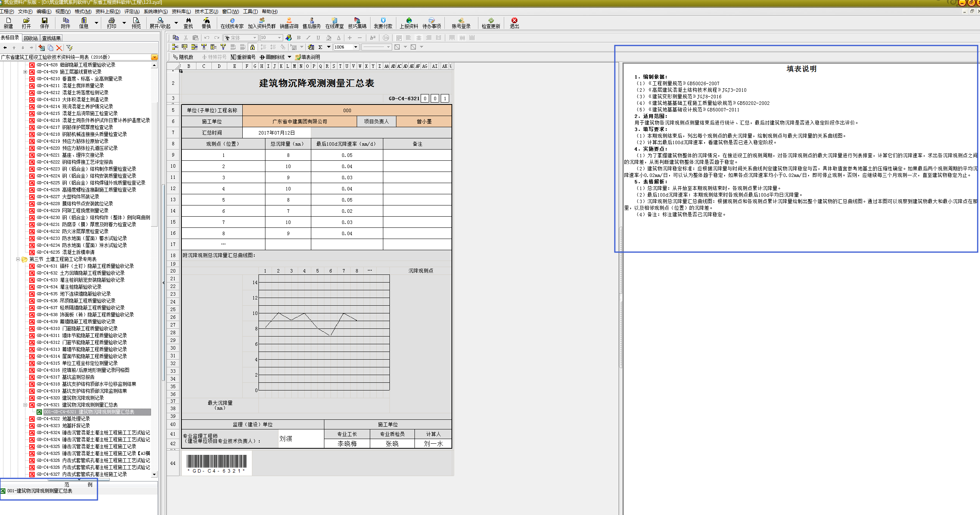Viewport: 980px width, 515px height.
Task: Open 在线课堂 online classroom
Action: tap(334, 23)
